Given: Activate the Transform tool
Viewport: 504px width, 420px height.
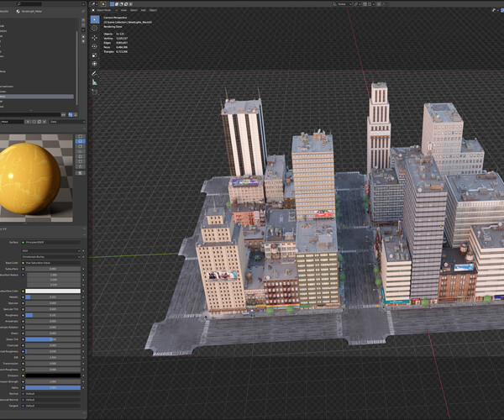Looking at the screenshot, I should [x=94, y=63].
